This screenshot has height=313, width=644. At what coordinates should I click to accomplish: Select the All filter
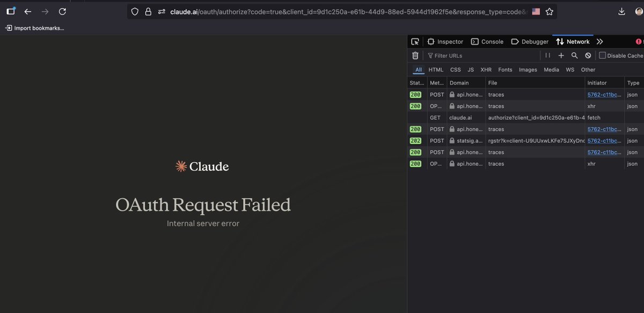(x=418, y=69)
